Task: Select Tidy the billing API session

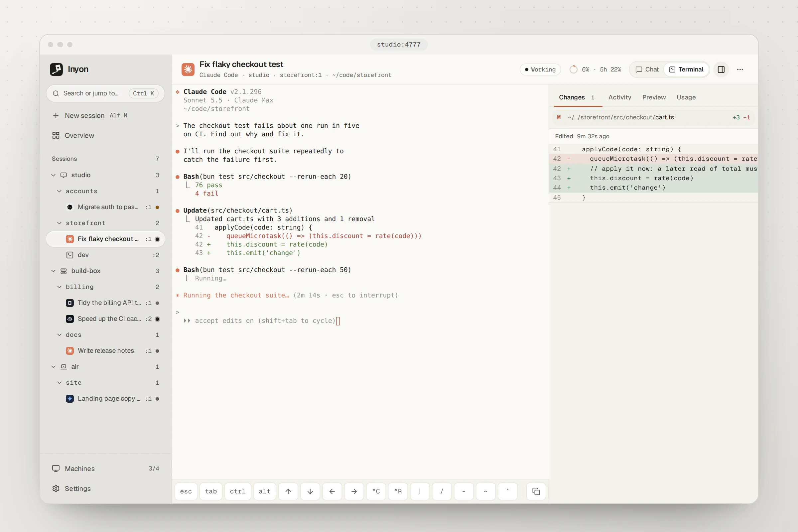Action: click(105, 303)
